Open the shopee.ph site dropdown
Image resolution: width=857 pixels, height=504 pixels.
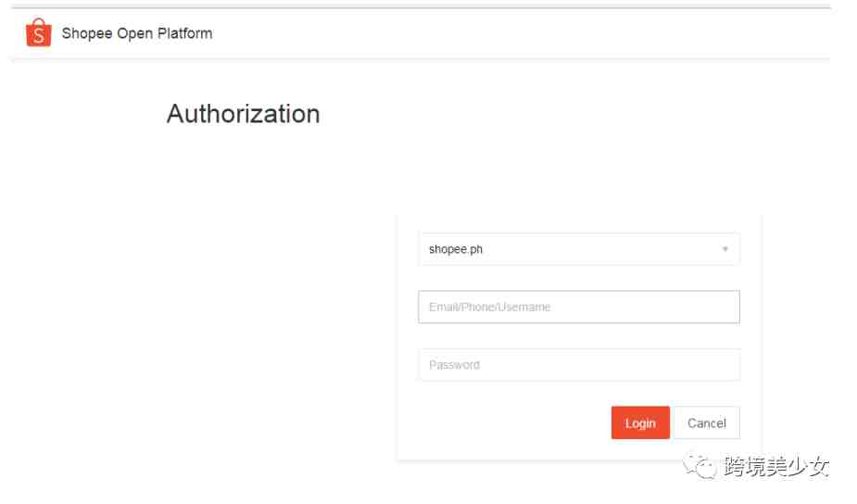(x=579, y=249)
